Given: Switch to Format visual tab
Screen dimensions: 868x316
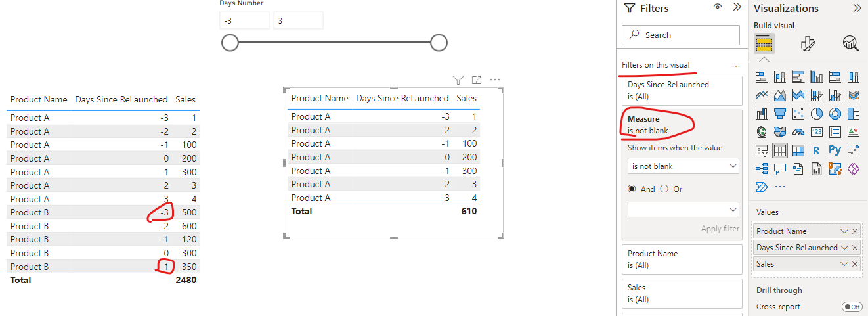Looking at the screenshot, I should click(808, 43).
